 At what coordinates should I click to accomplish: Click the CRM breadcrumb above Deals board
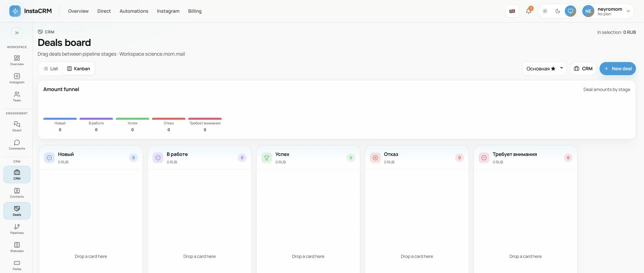46,32
